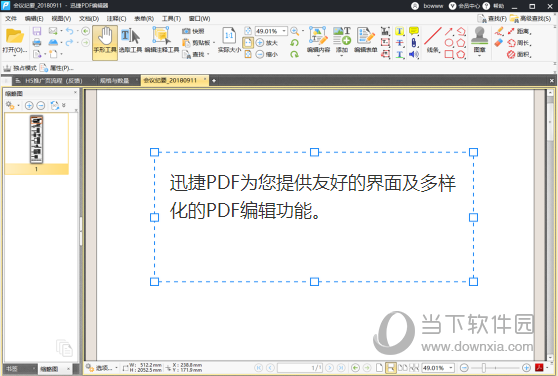The height and width of the screenshot is (376, 558).
Task: Open the dropdown arrow under 打开(O)
Action: [15, 56]
